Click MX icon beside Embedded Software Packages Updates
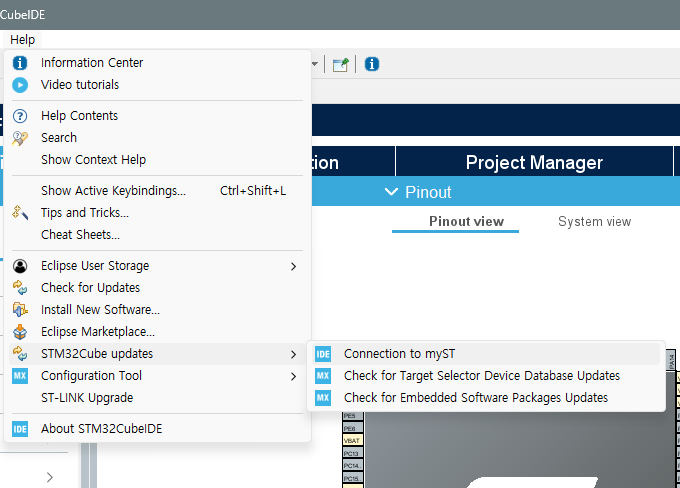This screenshot has width=680, height=488. point(323,398)
